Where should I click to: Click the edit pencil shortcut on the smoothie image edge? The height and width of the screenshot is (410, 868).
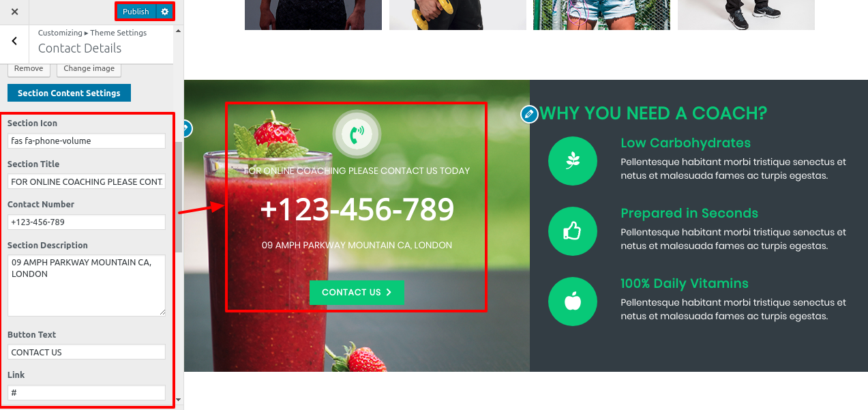[x=185, y=128]
